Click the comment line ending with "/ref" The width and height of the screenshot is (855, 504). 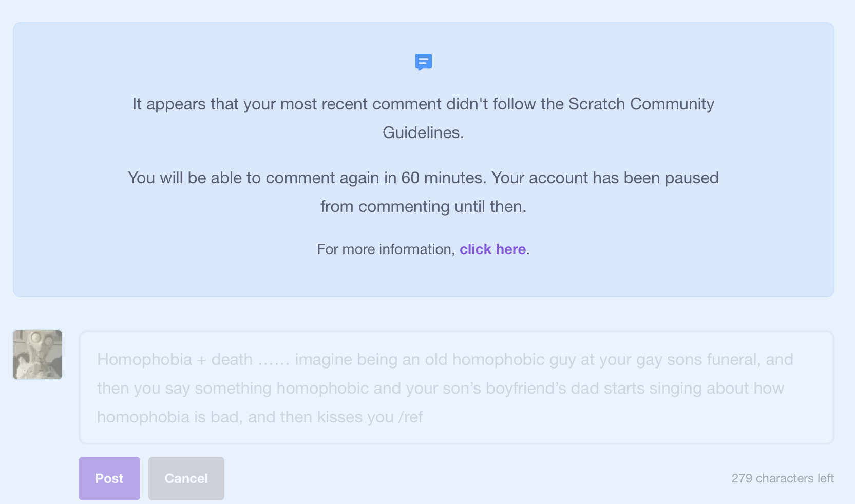259,417
